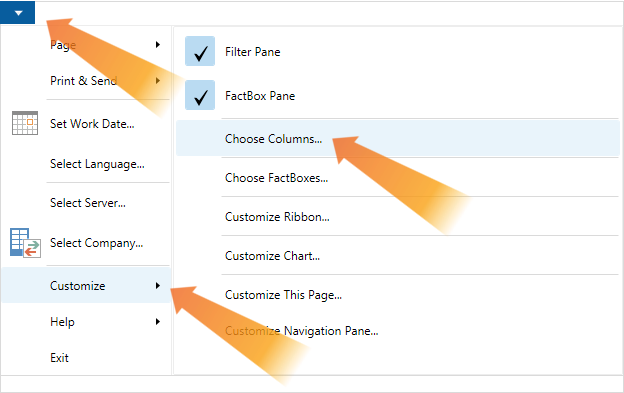This screenshot has width=624, height=393.
Task: Choose Select Server... menu item
Action: [x=86, y=203]
